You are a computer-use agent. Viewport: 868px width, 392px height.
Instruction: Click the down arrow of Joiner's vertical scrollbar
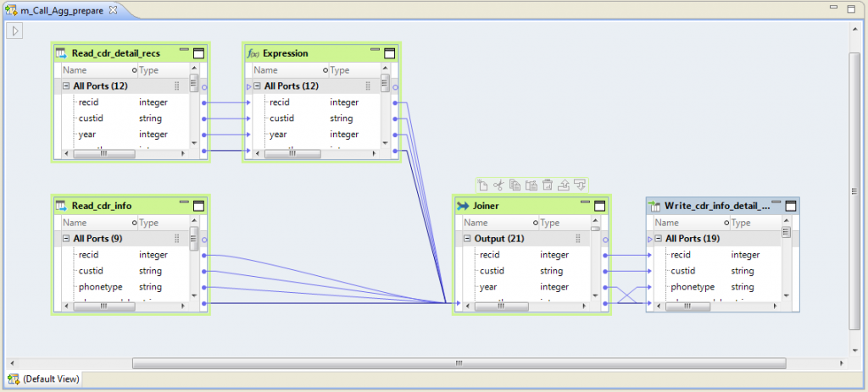(x=595, y=295)
